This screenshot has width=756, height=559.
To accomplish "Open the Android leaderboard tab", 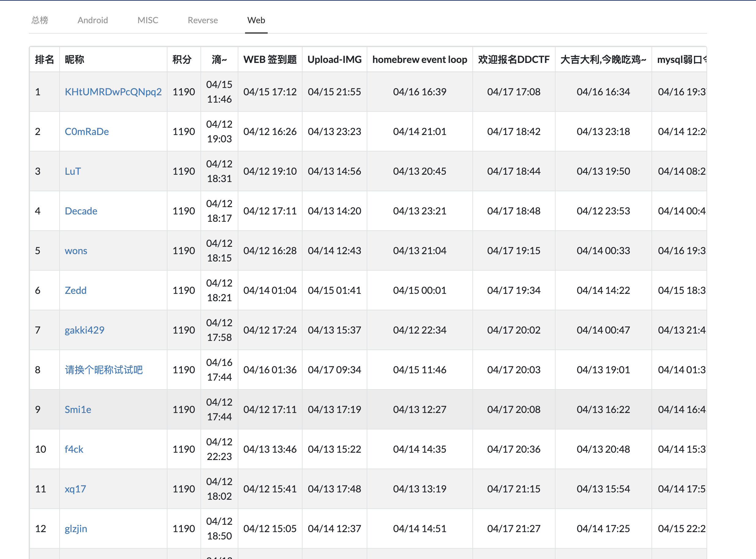I will [x=93, y=20].
